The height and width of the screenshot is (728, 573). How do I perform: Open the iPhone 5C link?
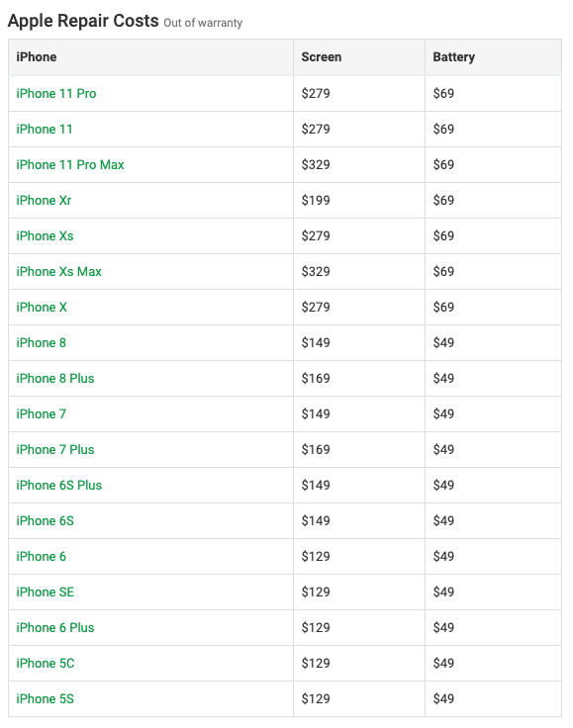click(46, 663)
